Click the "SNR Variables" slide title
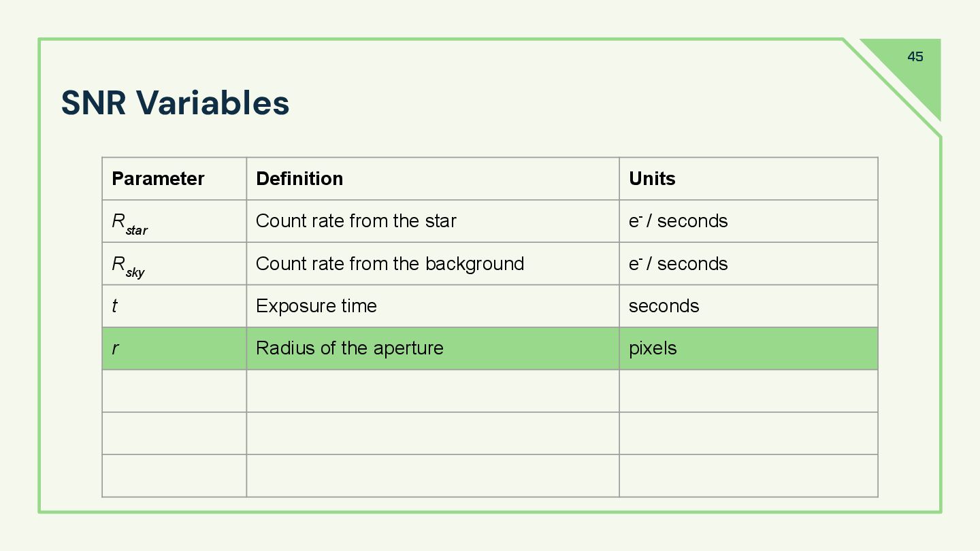980x551 pixels. [175, 103]
